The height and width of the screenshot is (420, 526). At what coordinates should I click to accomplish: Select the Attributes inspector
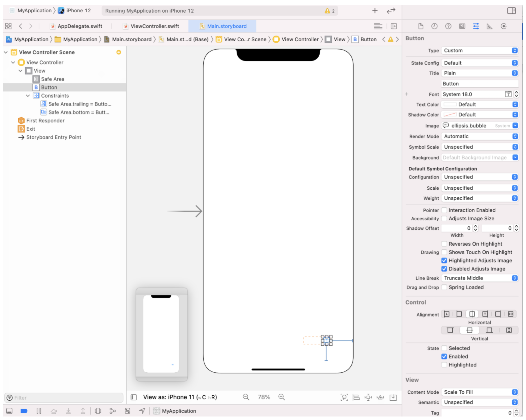pos(476,26)
